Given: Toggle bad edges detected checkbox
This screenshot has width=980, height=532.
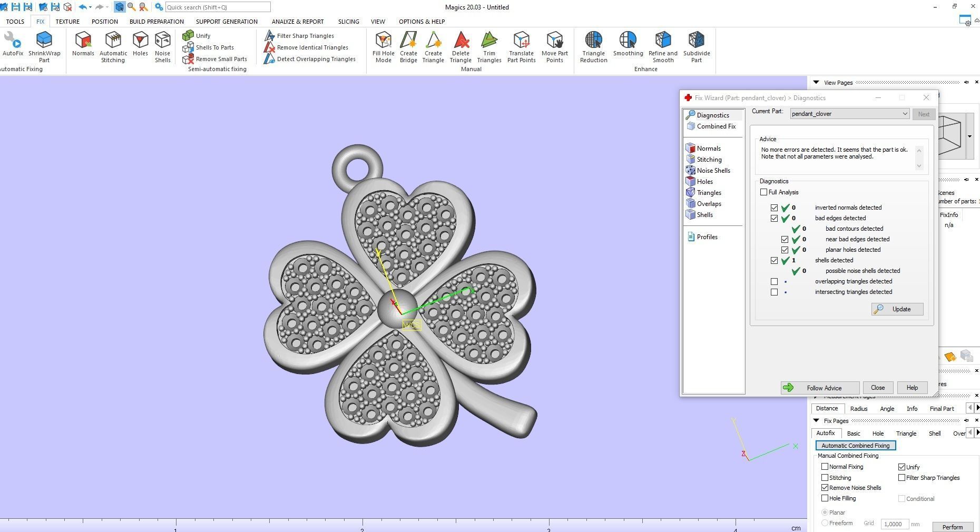Looking at the screenshot, I should coord(774,218).
